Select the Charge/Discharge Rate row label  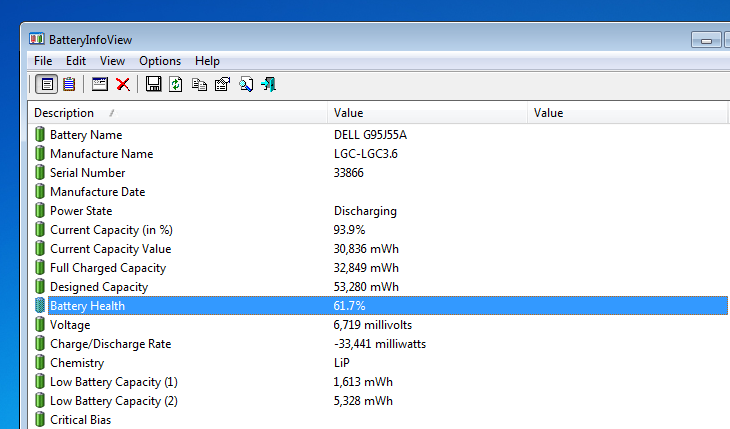click(x=111, y=344)
